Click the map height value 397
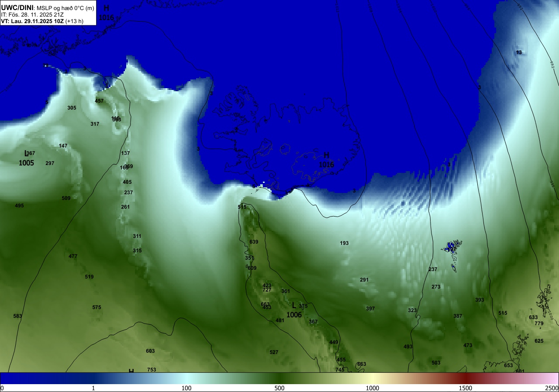This screenshot has width=559, height=392. pos(370,309)
